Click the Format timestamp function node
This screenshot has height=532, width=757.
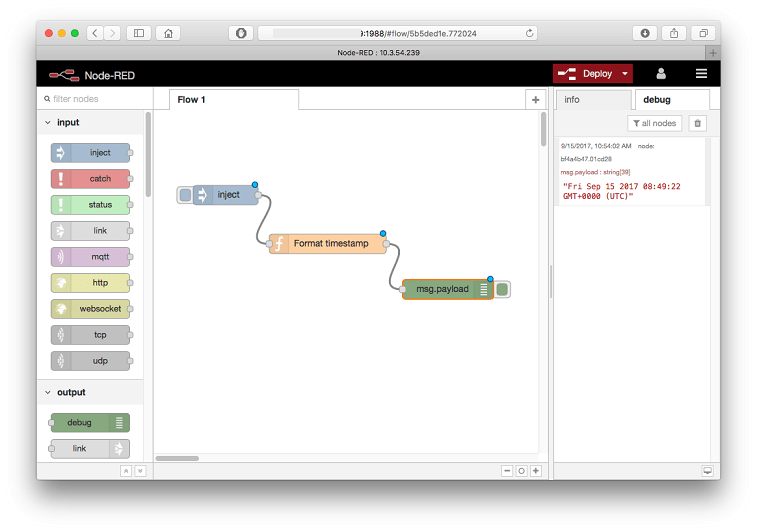point(328,244)
